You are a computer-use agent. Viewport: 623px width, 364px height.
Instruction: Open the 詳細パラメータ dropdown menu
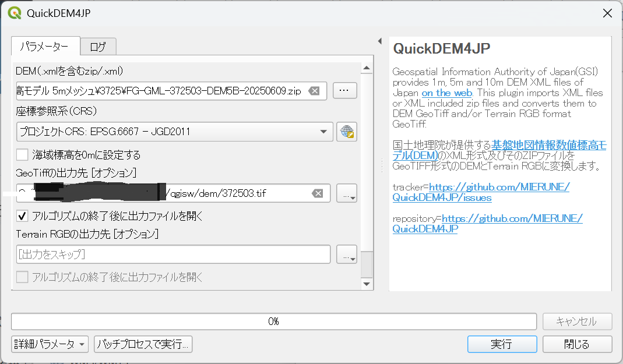pos(50,344)
